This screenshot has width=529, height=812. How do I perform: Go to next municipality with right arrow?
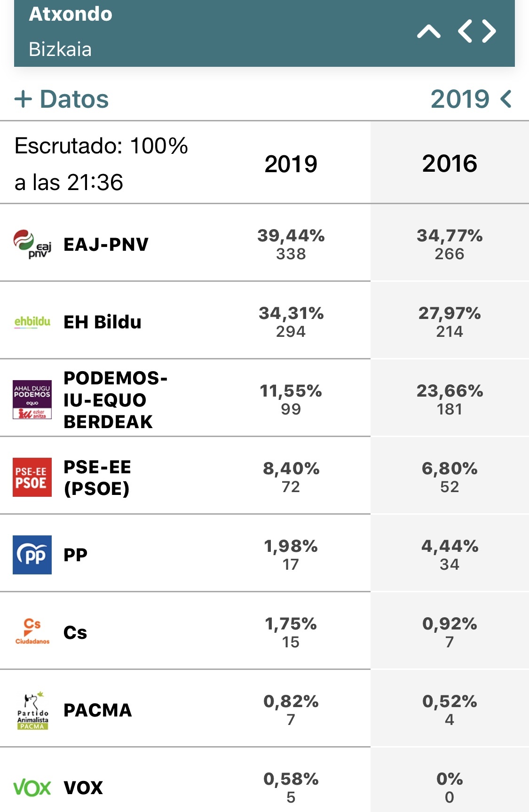click(x=489, y=32)
